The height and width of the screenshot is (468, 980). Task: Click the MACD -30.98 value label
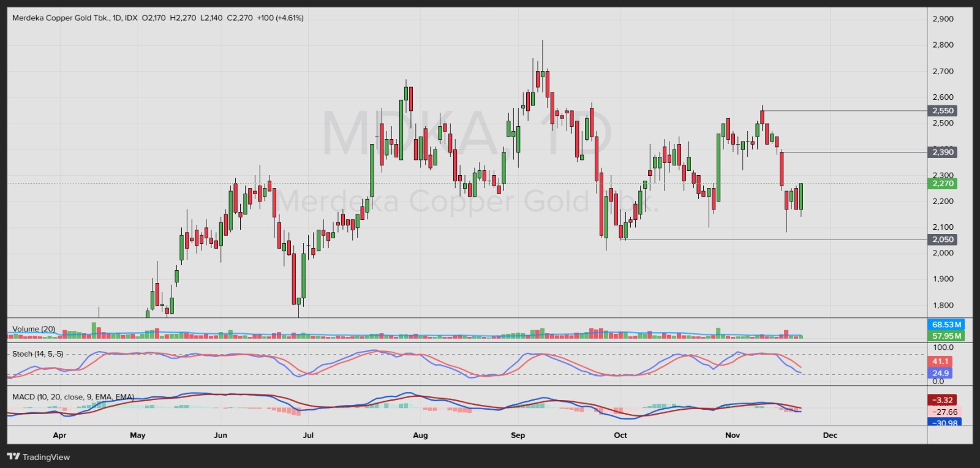click(x=946, y=423)
